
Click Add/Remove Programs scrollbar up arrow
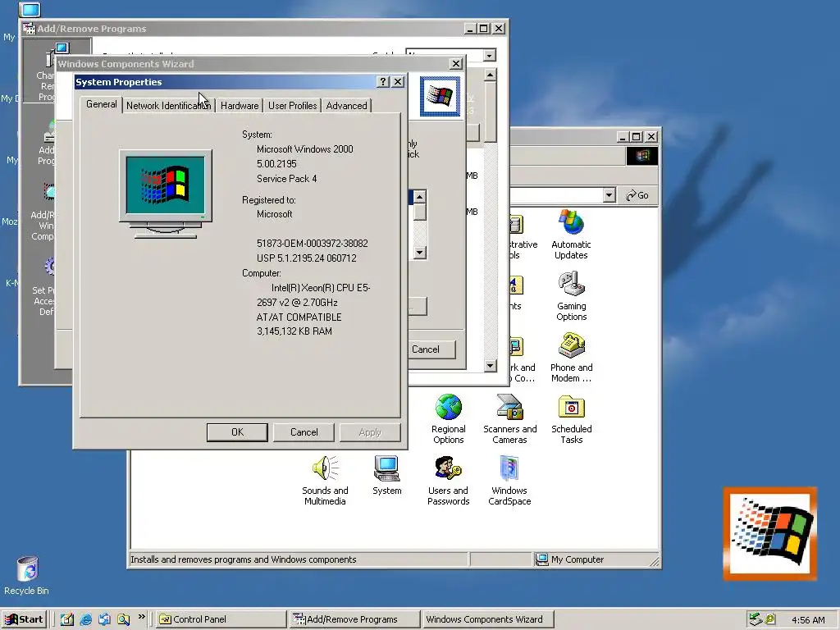tap(491, 75)
